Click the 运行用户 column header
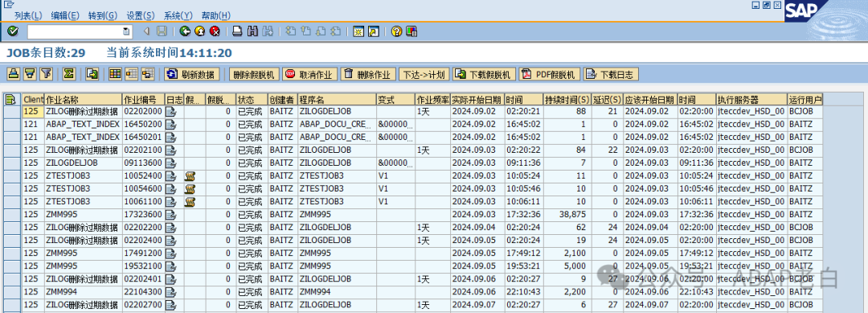868x313 pixels. 805,100
